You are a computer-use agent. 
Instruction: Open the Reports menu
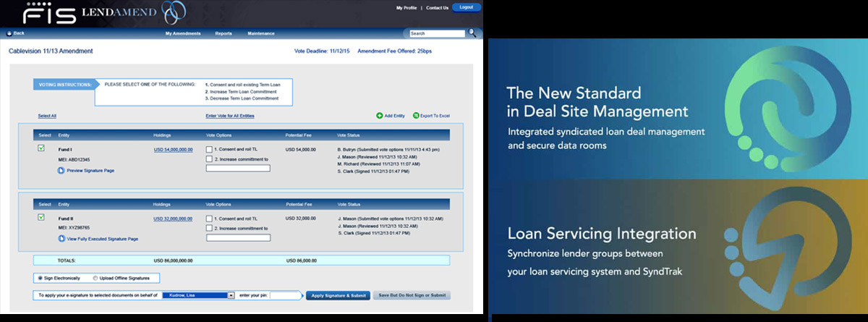224,33
